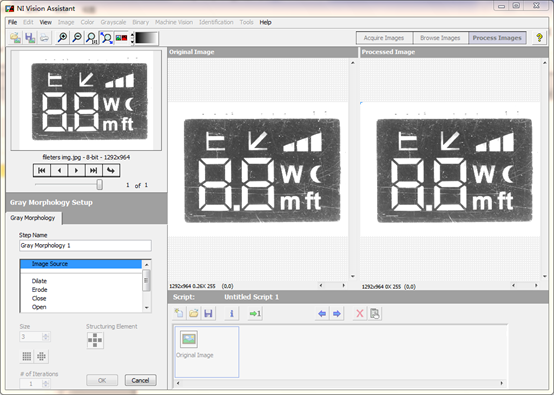The height and width of the screenshot is (395, 554).
Task: Click the next step blue right arrow
Action: click(337, 313)
